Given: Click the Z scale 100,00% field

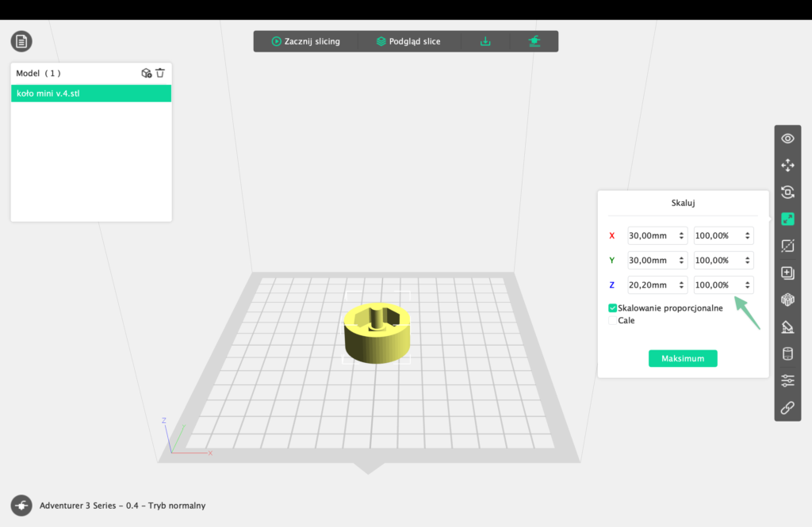Looking at the screenshot, I should 723,285.
